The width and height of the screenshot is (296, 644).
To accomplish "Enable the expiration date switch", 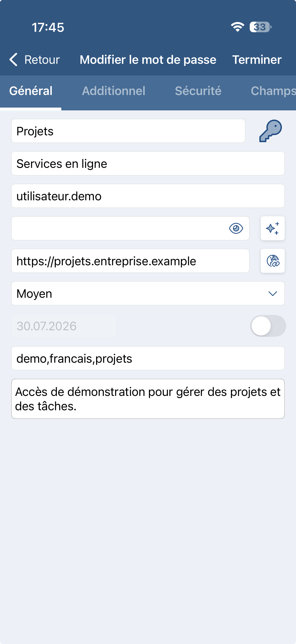I will [x=268, y=326].
